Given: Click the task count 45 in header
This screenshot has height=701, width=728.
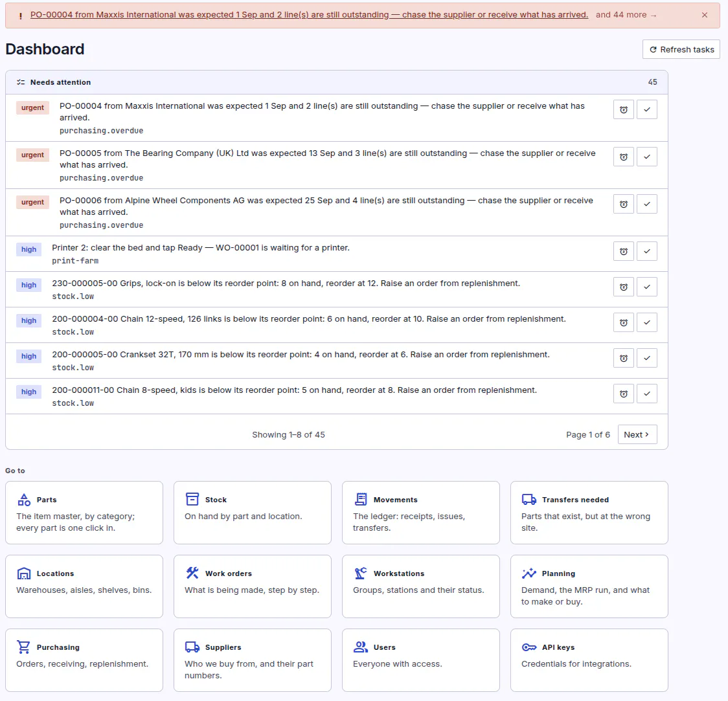Looking at the screenshot, I should point(652,82).
